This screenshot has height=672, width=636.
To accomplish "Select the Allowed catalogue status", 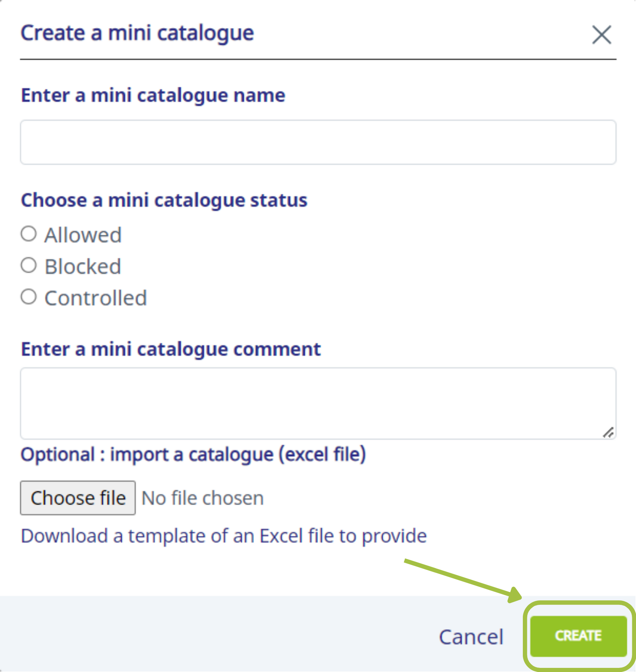I will click(x=29, y=234).
